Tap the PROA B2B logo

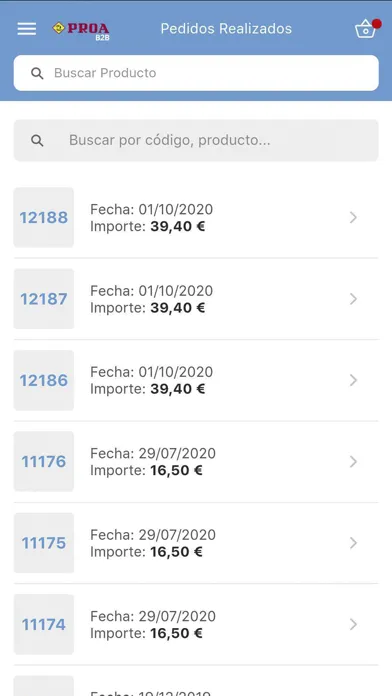coord(81,31)
